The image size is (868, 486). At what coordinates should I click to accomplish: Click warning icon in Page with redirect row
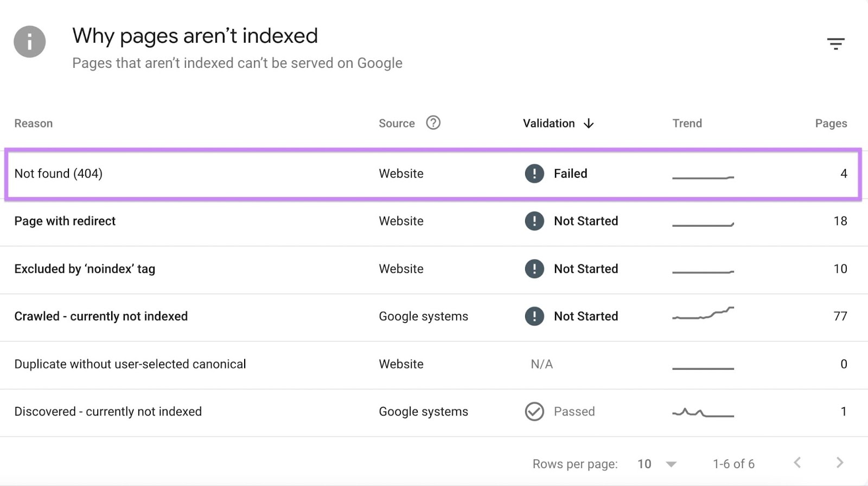(x=534, y=221)
